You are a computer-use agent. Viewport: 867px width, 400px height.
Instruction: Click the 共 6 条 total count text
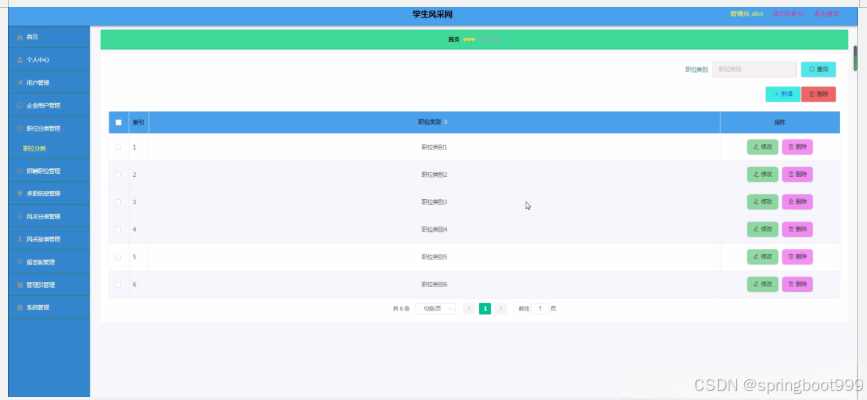(x=401, y=309)
